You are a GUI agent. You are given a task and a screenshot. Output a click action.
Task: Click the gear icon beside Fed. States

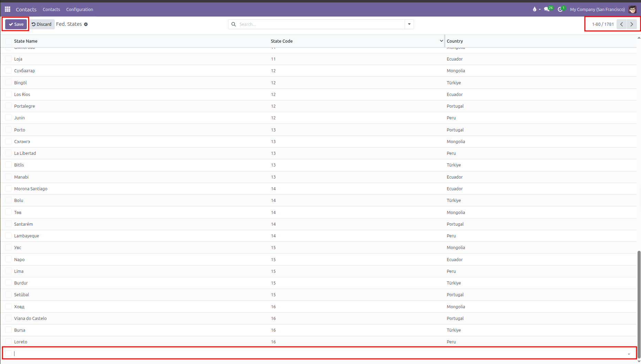[x=86, y=24]
